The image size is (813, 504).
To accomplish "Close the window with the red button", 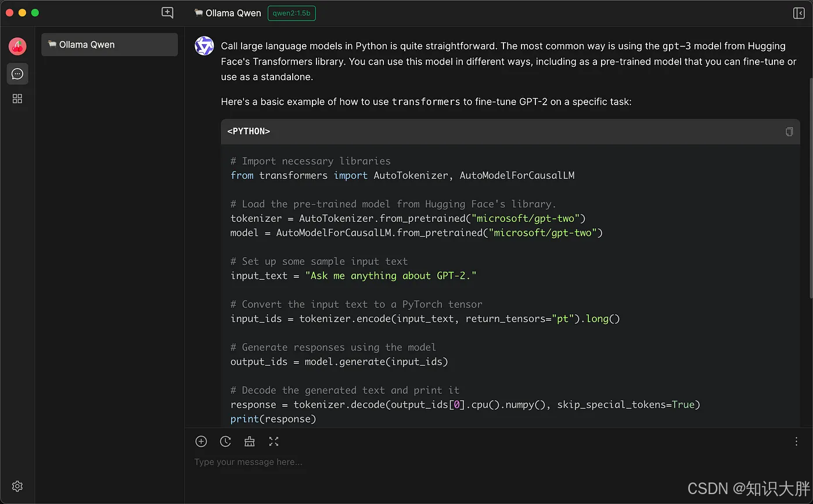I will 10,13.
